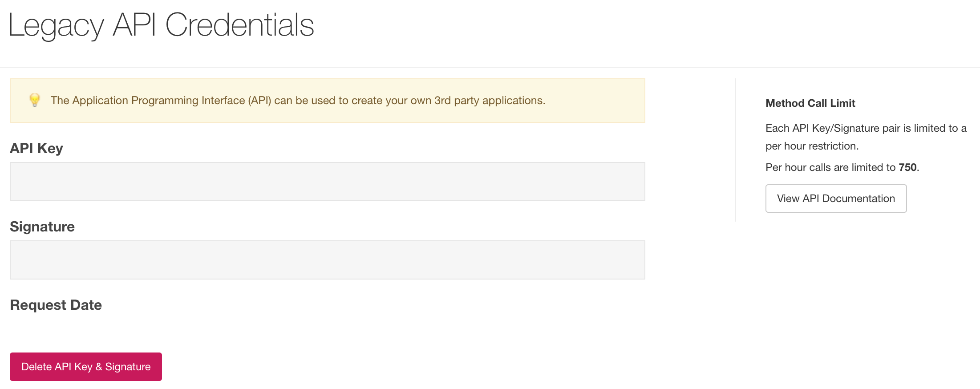Select the yellow API notice banner

[327, 100]
